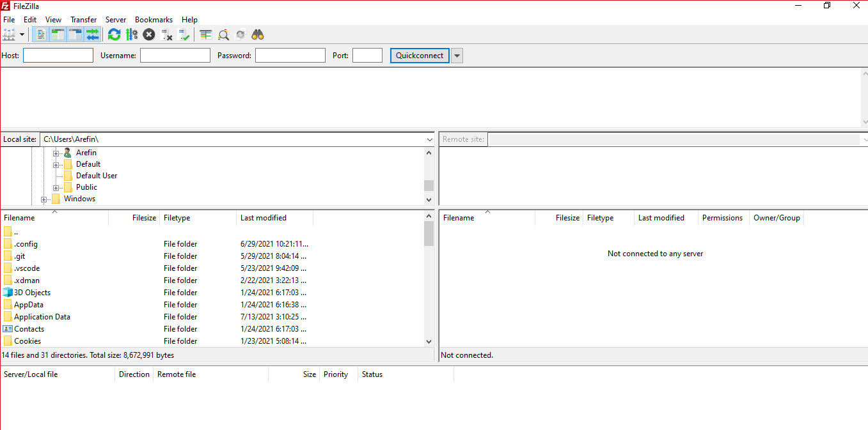The image size is (868, 430).
Task: Click the Host input field
Action: tap(58, 56)
